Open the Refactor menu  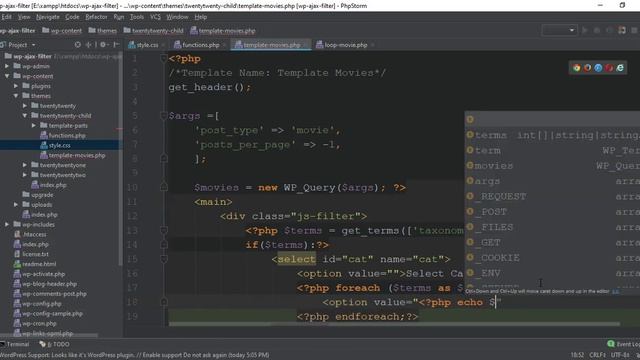click(96, 17)
